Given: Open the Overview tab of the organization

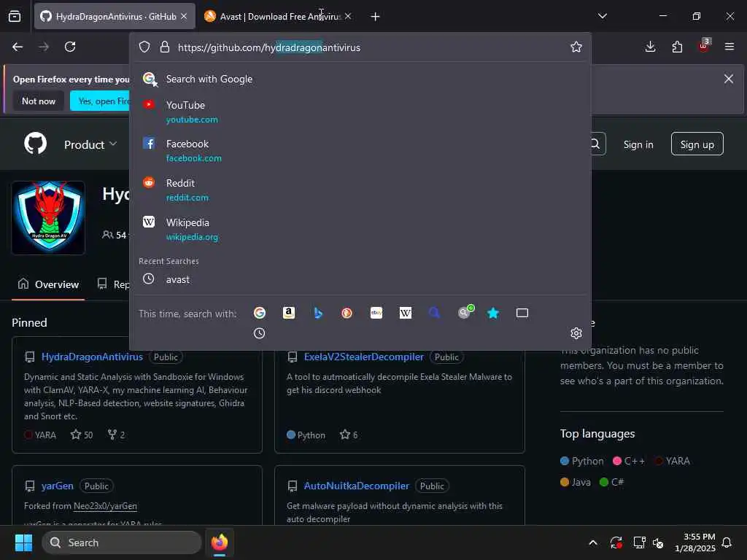Looking at the screenshot, I should 48,284.
